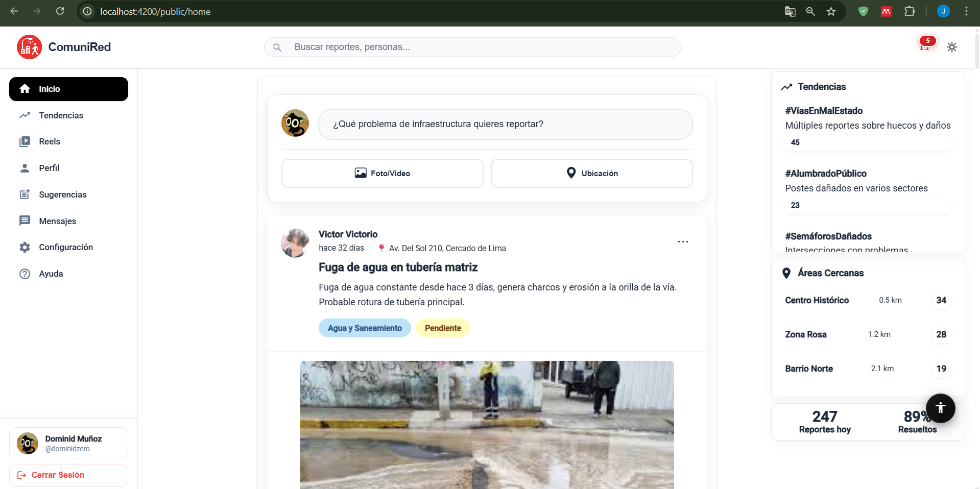Click the Inicio home icon
980x489 pixels.
(25, 89)
